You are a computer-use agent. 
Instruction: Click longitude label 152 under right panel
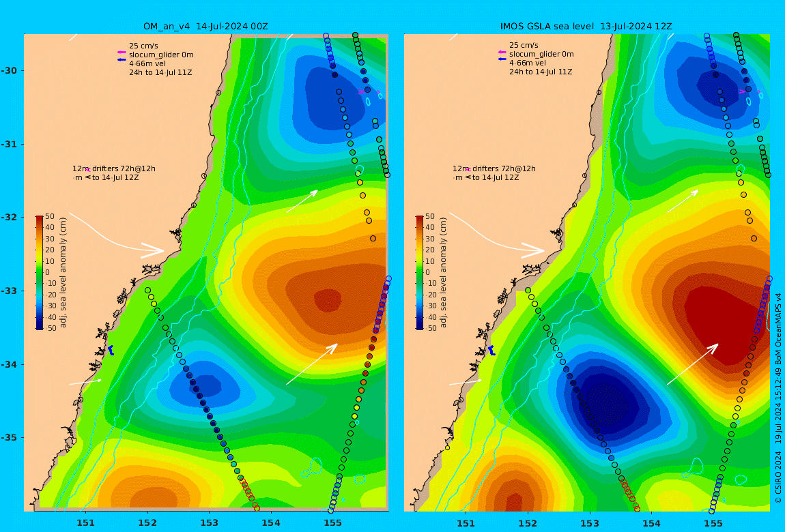click(528, 523)
